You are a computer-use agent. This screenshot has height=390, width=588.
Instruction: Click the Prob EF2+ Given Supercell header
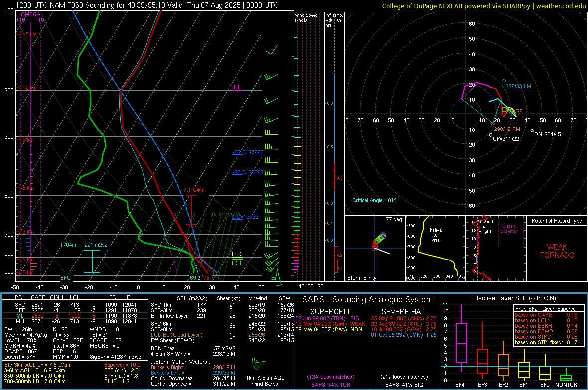coord(546,309)
